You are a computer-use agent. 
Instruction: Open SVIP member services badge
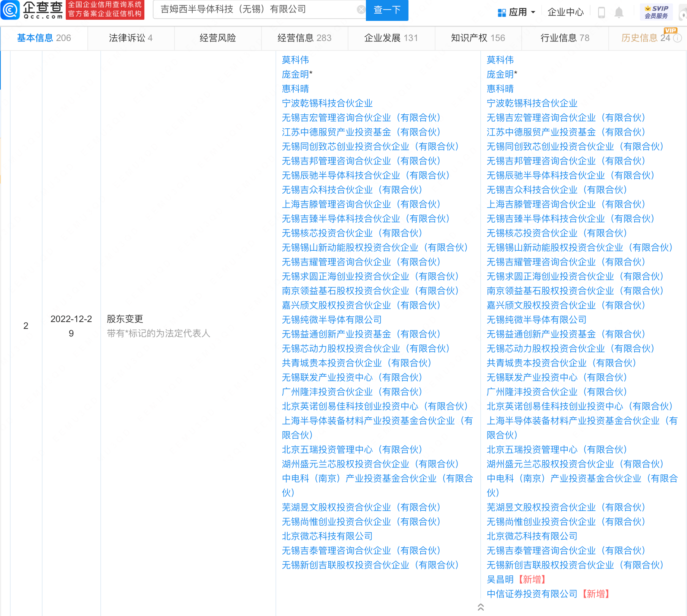[x=656, y=12]
